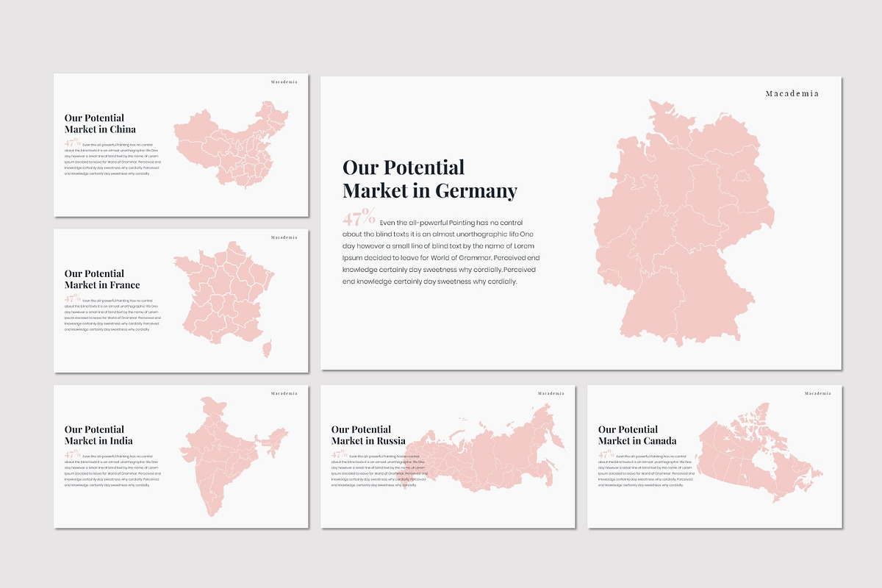This screenshot has height=588, width=882.
Task: Click the heading 'Our Potential Market in Russia'
Action: pyautogui.click(x=368, y=435)
